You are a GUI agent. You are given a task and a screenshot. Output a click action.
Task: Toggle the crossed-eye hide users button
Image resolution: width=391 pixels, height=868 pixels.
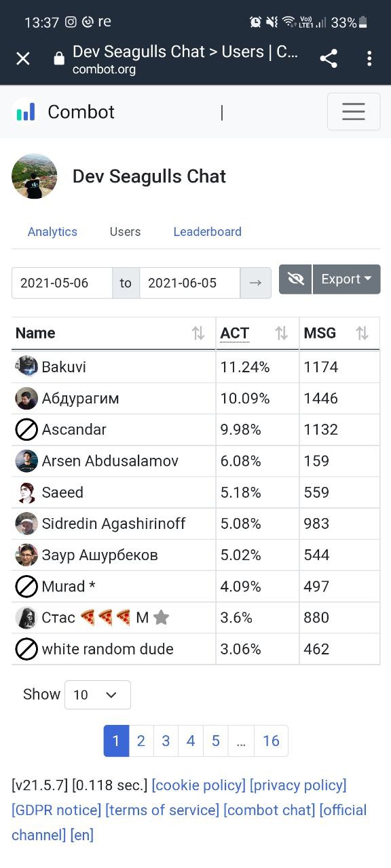[x=295, y=279]
